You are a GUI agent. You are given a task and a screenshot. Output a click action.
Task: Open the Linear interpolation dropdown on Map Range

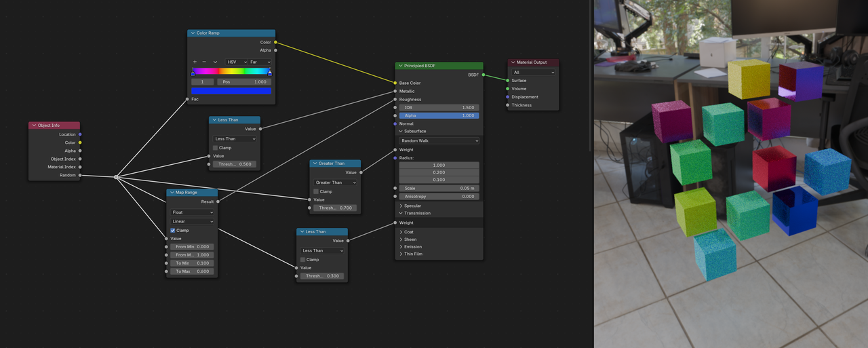[x=192, y=221]
